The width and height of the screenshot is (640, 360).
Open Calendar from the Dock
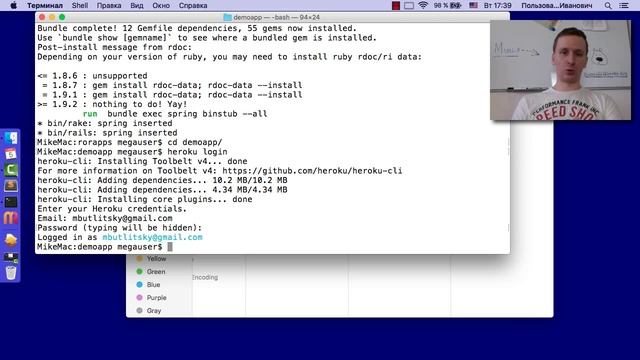click(11, 154)
